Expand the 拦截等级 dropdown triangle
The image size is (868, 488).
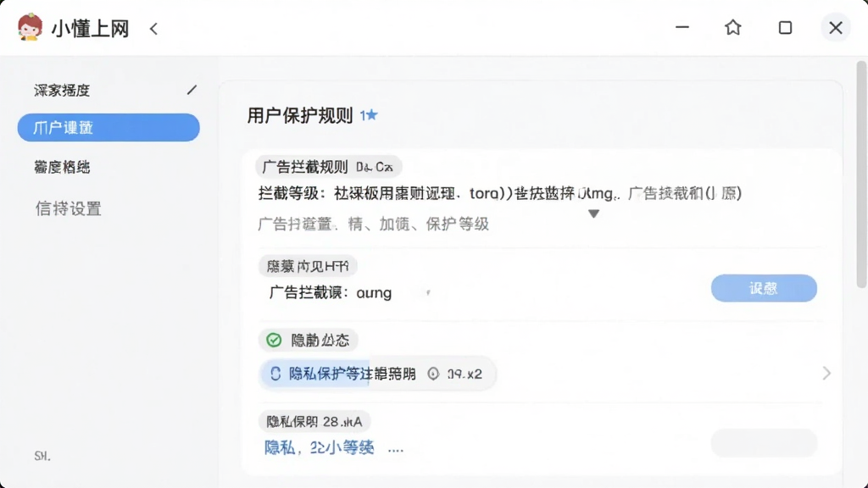(x=593, y=213)
